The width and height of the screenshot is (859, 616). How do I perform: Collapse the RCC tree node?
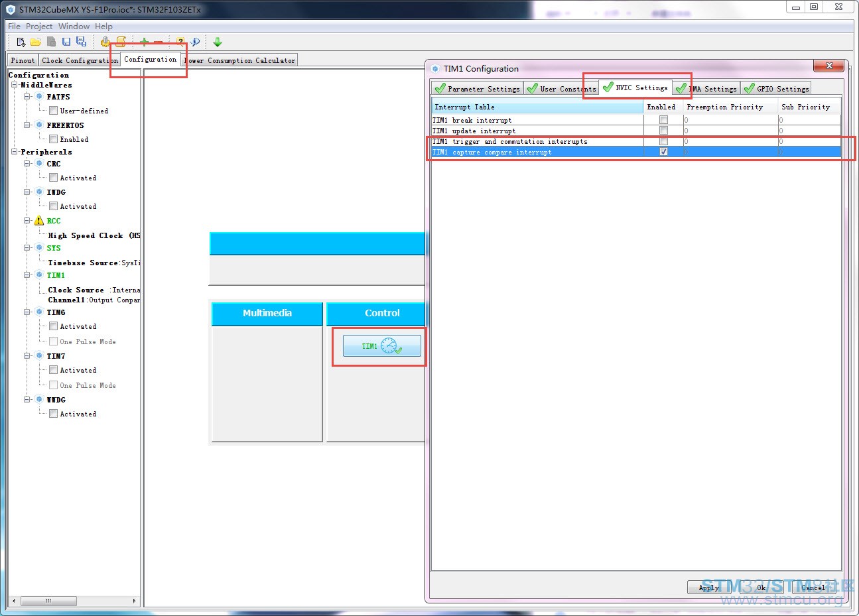(x=27, y=221)
